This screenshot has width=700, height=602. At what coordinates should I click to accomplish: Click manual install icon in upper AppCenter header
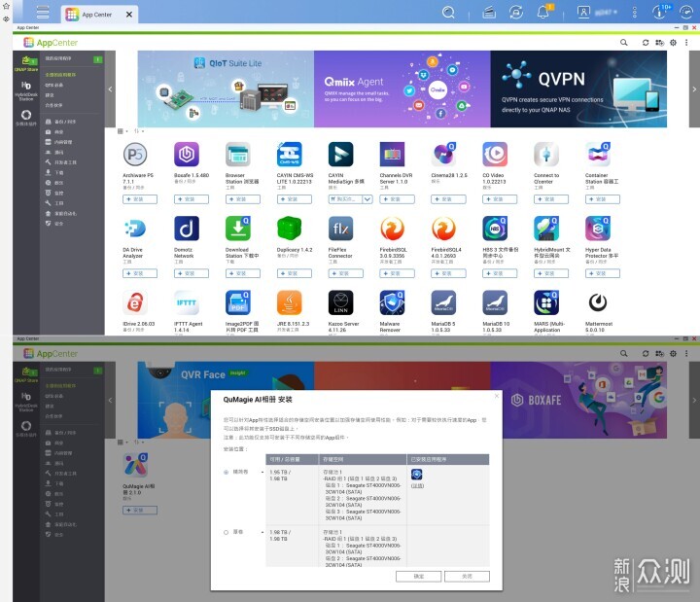[x=659, y=43]
